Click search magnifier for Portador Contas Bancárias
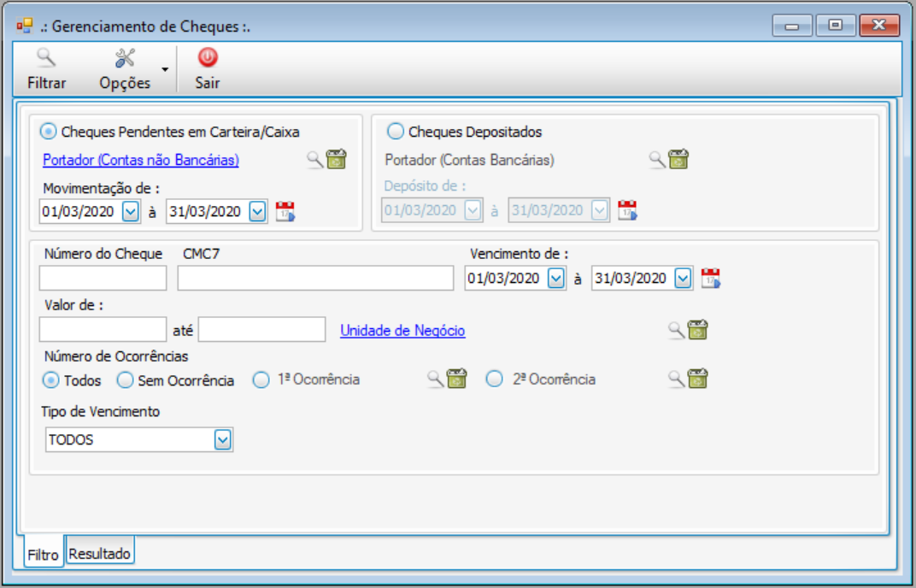The image size is (916, 588). coord(657,160)
